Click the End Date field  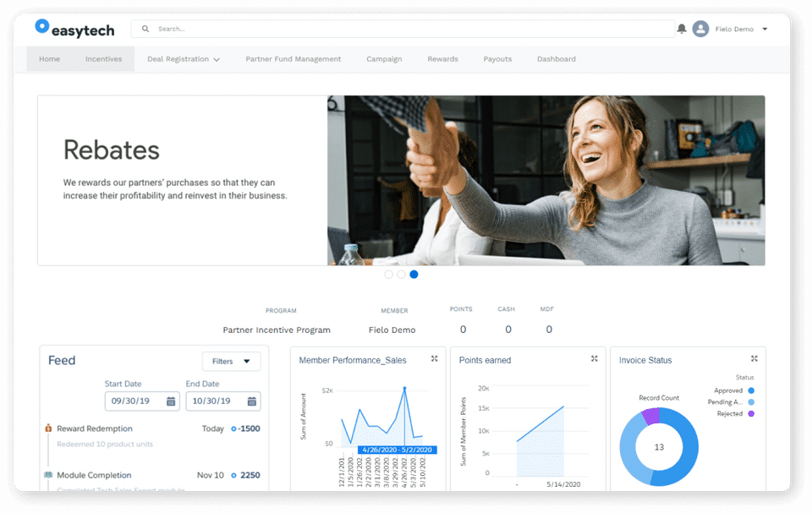[x=223, y=401]
